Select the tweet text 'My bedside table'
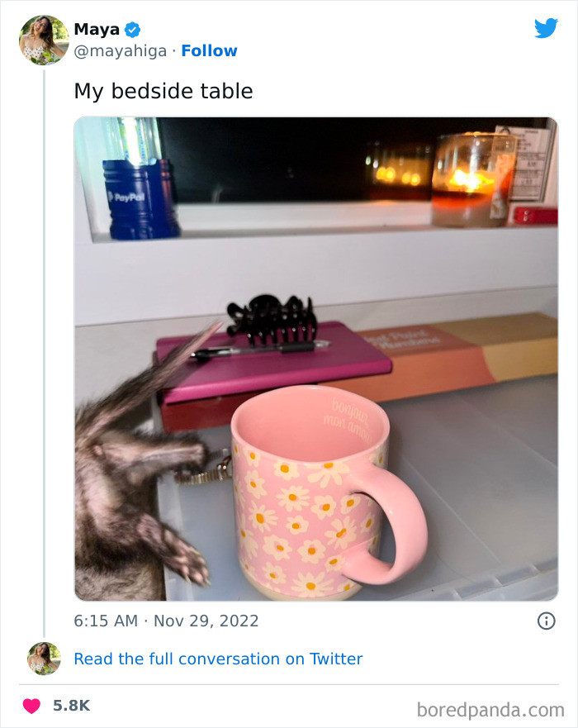Screen dimensions: 578x728 coord(163,91)
